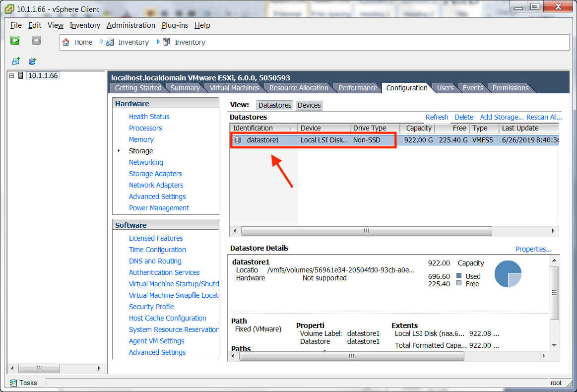577x392 pixels.
Task: Open Agent VM Settings link
Action: point(156,341)
